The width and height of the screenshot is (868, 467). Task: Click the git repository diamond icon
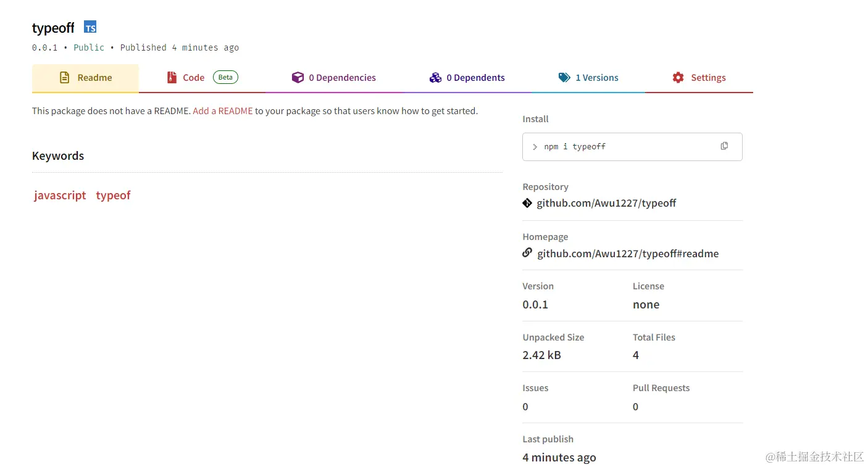527,203
